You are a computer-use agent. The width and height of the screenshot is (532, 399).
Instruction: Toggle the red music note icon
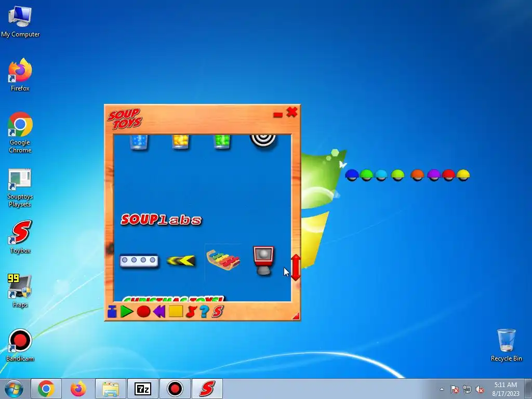(x=191, y=312)
